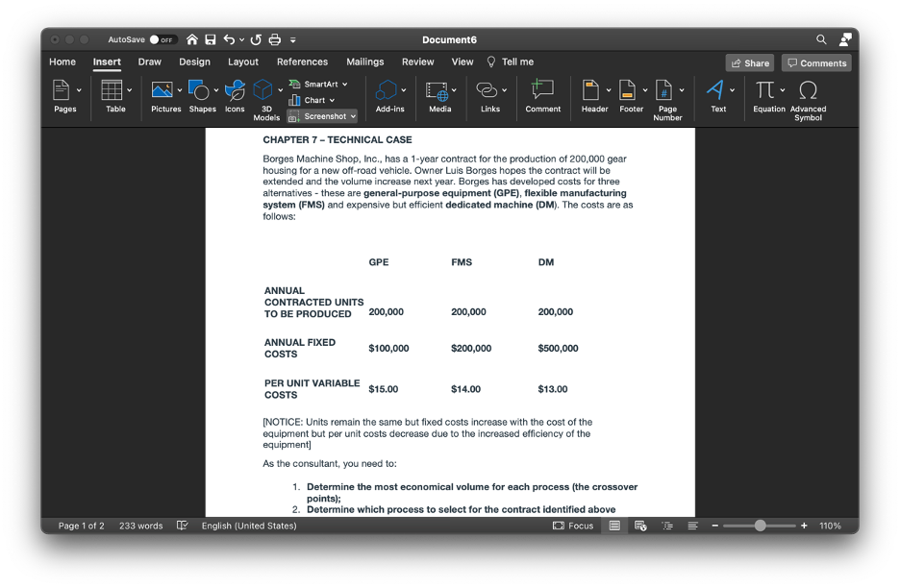The image size is (900, 588).
Task: Click Page 1 of 2 indicator
Action: coord(81,526)
